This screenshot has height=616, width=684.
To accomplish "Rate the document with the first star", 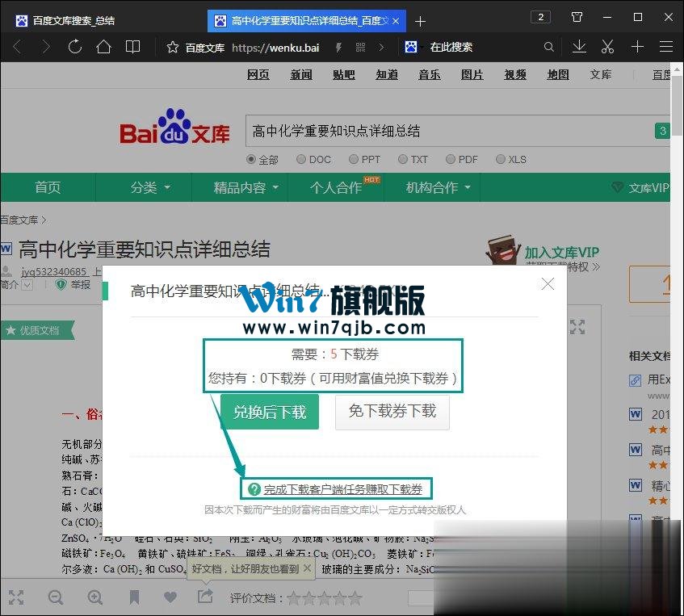I will (x=294, y=597).
